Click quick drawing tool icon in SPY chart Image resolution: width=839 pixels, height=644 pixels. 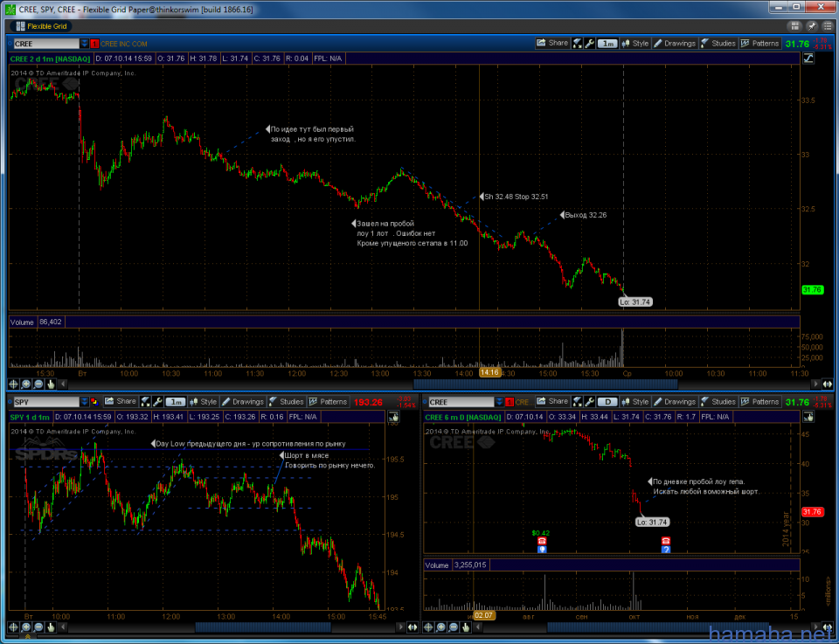click(x=146, y=402)
